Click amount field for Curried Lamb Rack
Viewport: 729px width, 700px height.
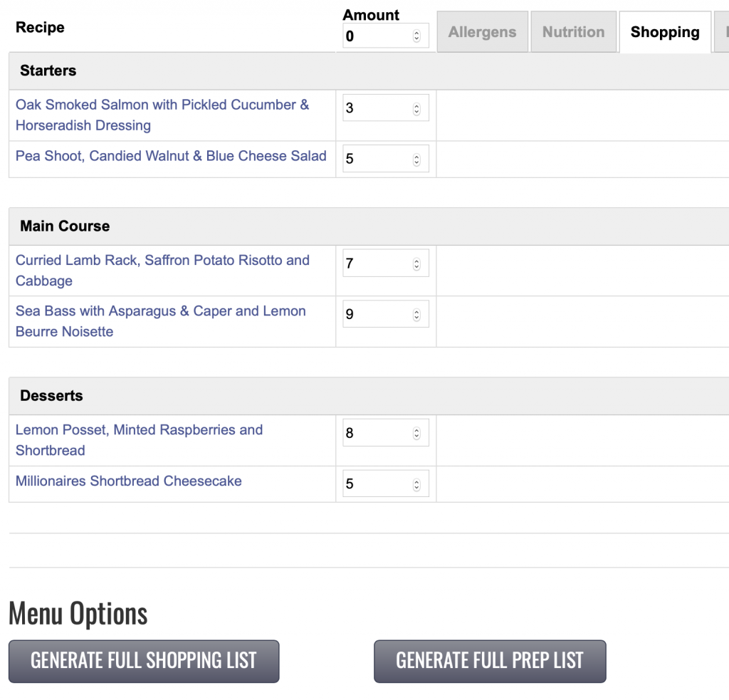click(x=386, y=263)
